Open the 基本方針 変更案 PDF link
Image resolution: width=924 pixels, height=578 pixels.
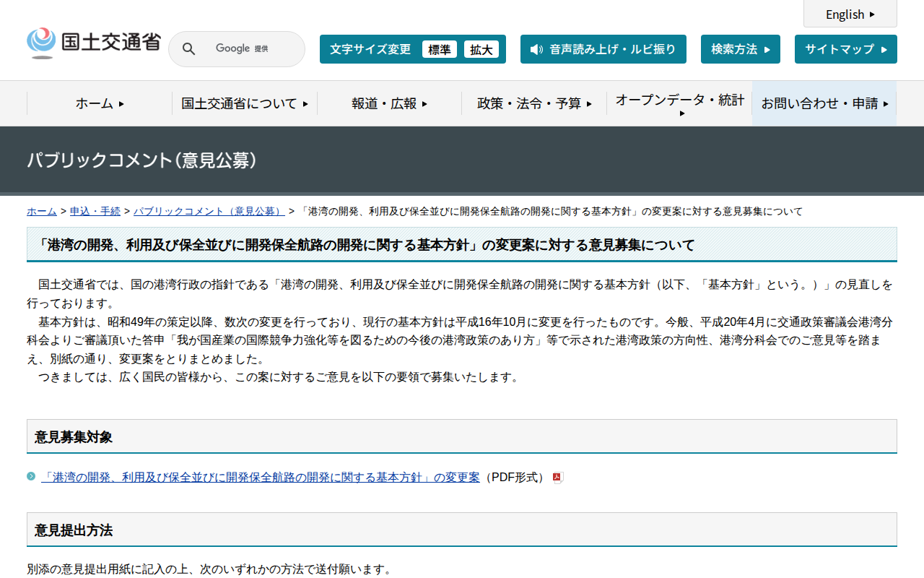[261, 477]
